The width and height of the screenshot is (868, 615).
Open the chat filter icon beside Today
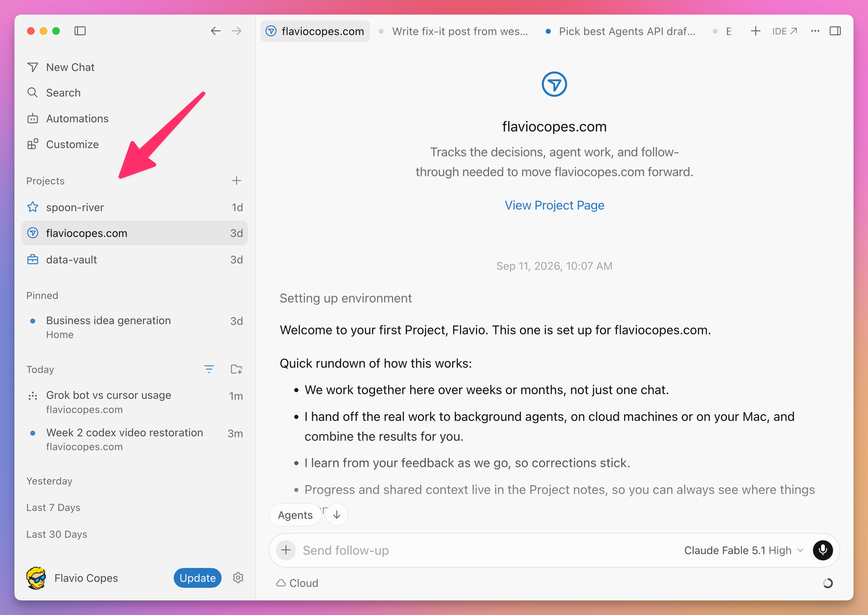click(x=209, y=370)
